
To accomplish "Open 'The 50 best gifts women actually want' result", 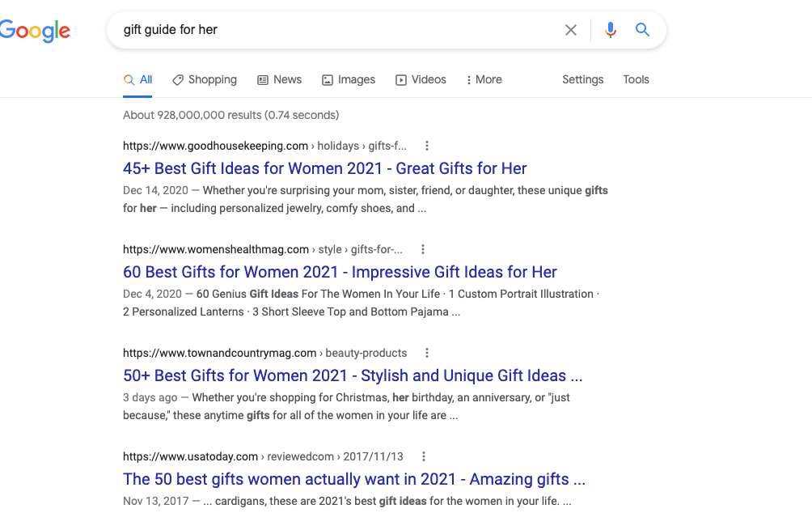I will [x=354, y=479].
